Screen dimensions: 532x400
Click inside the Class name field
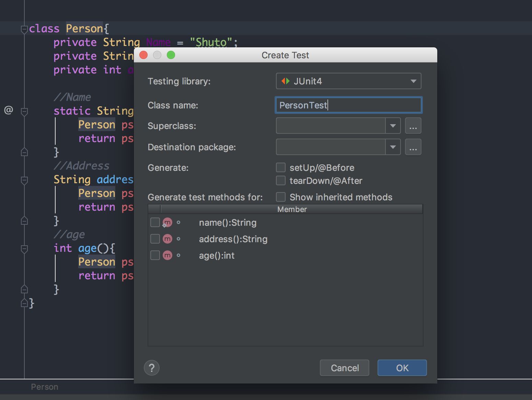[348, 105]
